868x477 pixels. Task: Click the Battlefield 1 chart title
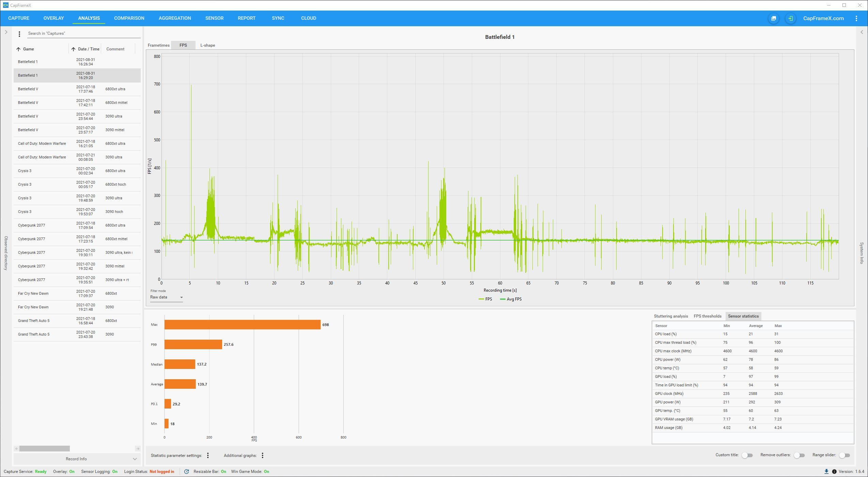click(x=500, y=37)
